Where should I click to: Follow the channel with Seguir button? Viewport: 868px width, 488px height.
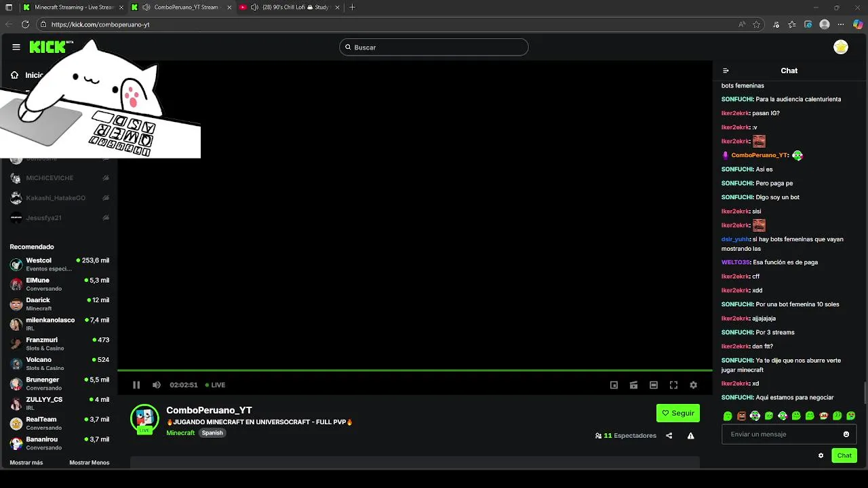[x=678, y=413]
